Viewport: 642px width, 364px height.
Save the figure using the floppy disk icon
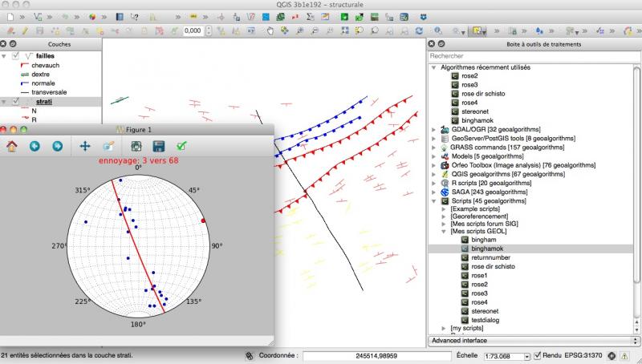point(159,146)
